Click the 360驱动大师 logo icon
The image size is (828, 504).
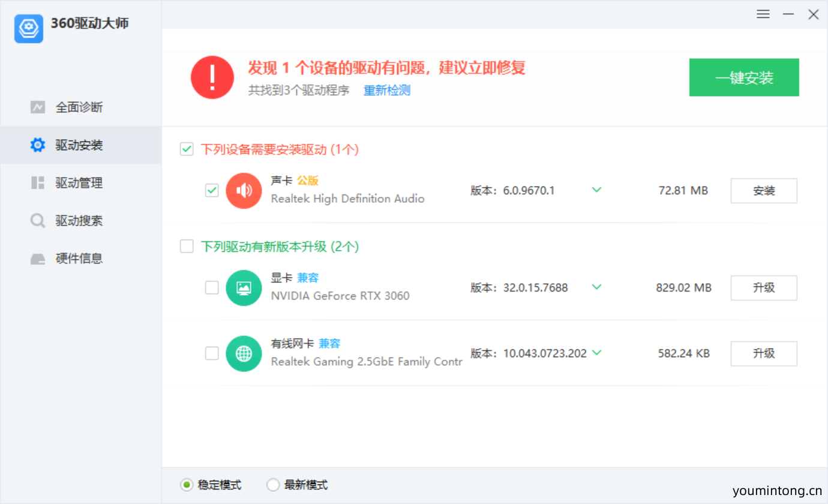(29, 29)
